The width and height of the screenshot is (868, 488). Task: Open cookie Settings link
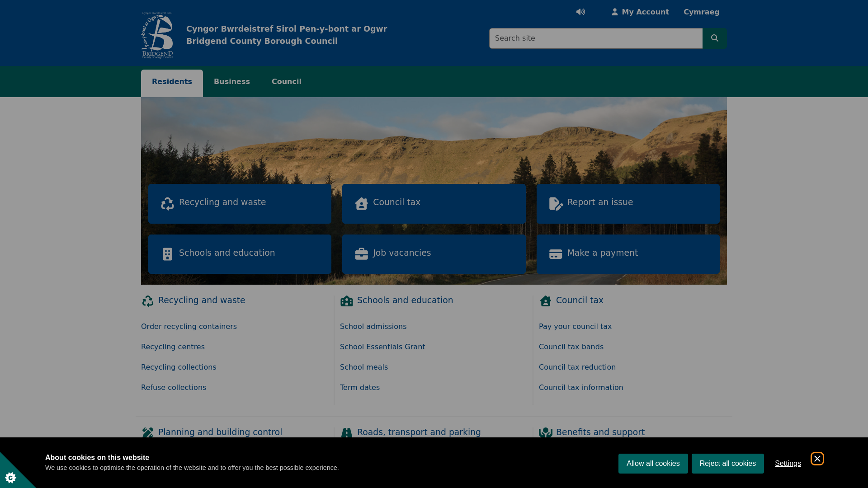788,464
